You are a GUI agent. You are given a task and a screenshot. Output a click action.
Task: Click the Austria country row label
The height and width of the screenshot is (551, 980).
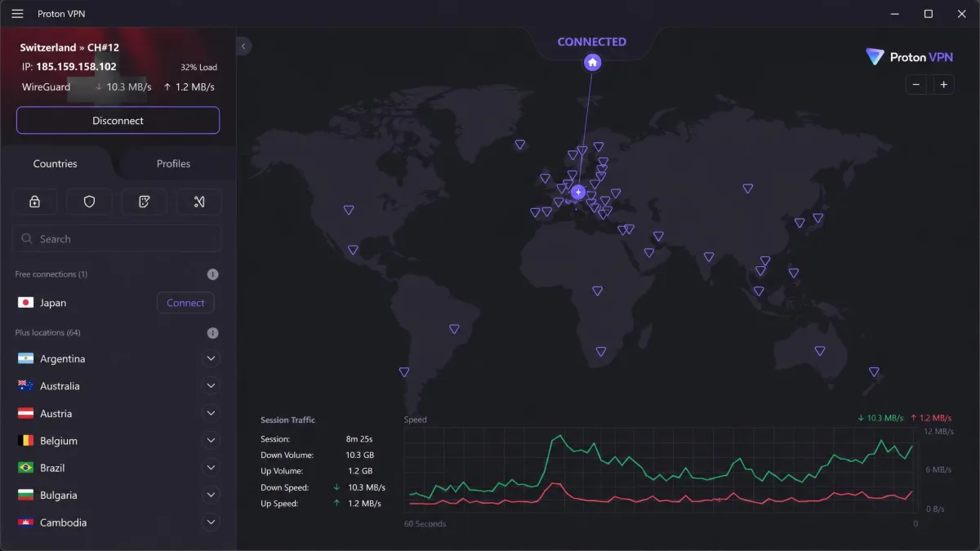pyautogui.click(x=56, y=414)
